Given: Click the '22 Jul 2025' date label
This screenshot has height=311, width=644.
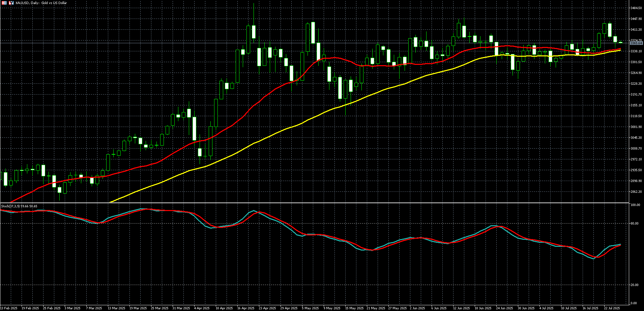Looking at the screenshot, I should [x=612, y=308].
